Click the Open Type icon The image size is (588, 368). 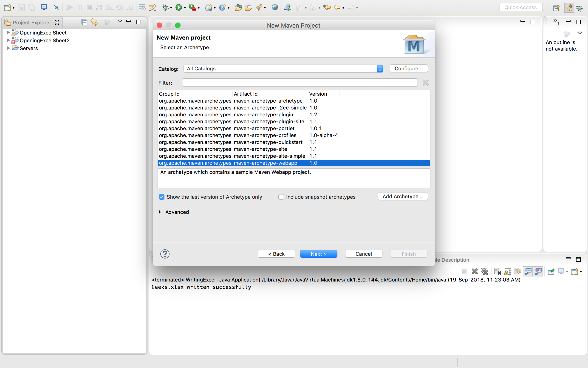[x=238, y=8]
